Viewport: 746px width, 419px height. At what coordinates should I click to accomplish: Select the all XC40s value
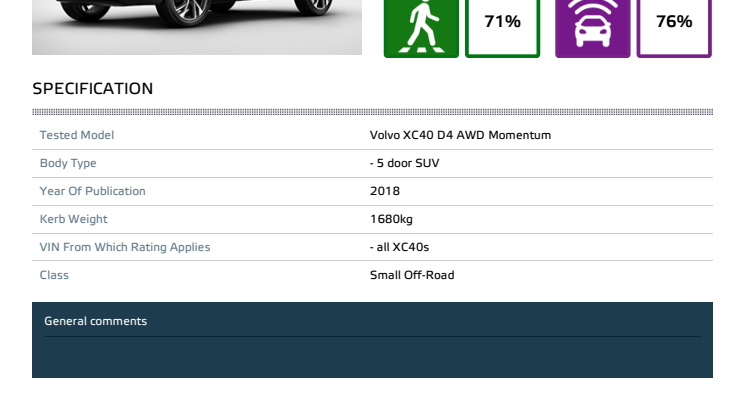point(399,247)
